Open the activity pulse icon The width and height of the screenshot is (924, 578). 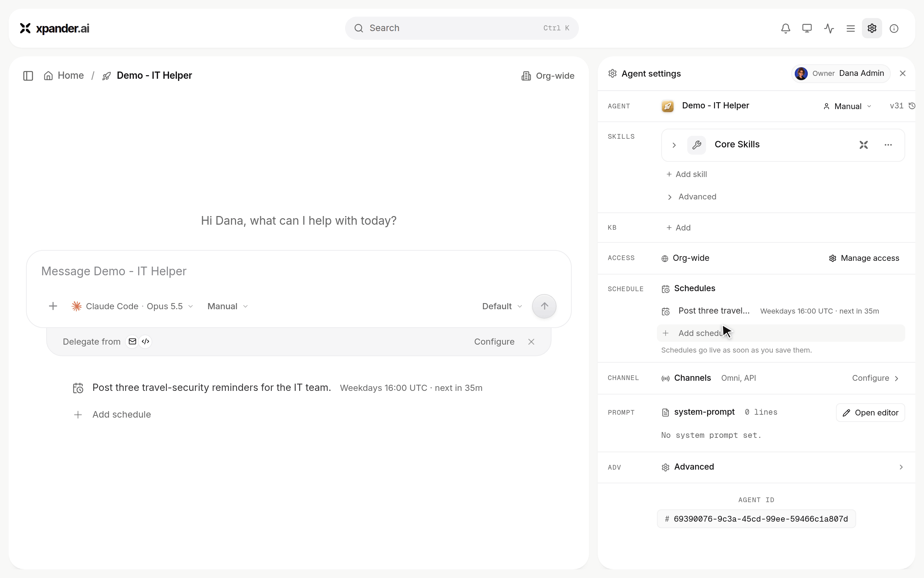coord(829,28)
